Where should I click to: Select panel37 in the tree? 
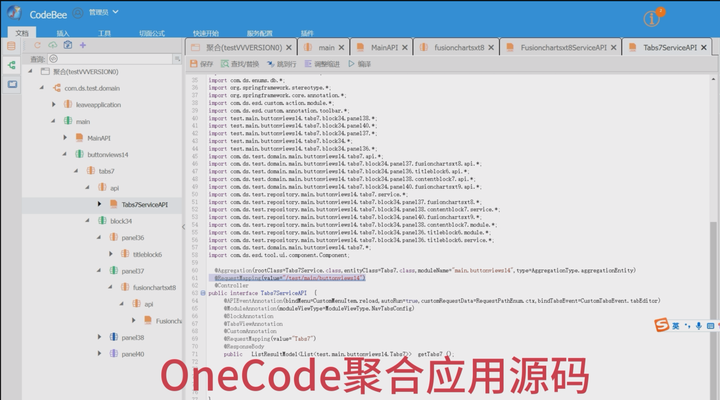coord(133,270)
